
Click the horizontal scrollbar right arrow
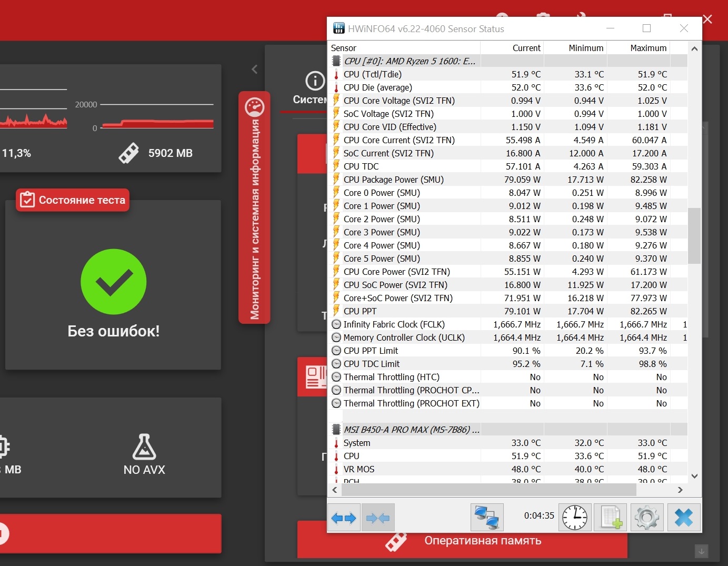[680, 490]
